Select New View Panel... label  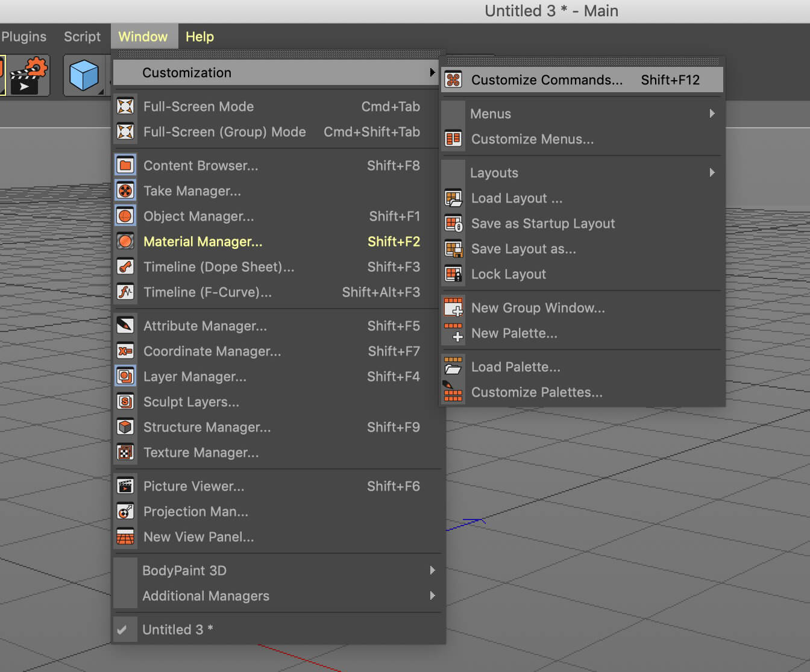click(x=198, y=537)
